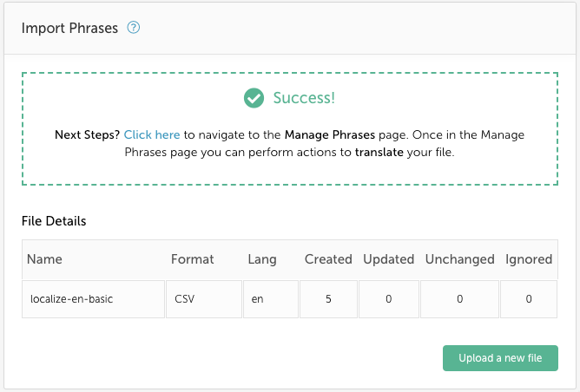
Task: Open the Import Phrases help icon
Action: (x=134, y=28)
